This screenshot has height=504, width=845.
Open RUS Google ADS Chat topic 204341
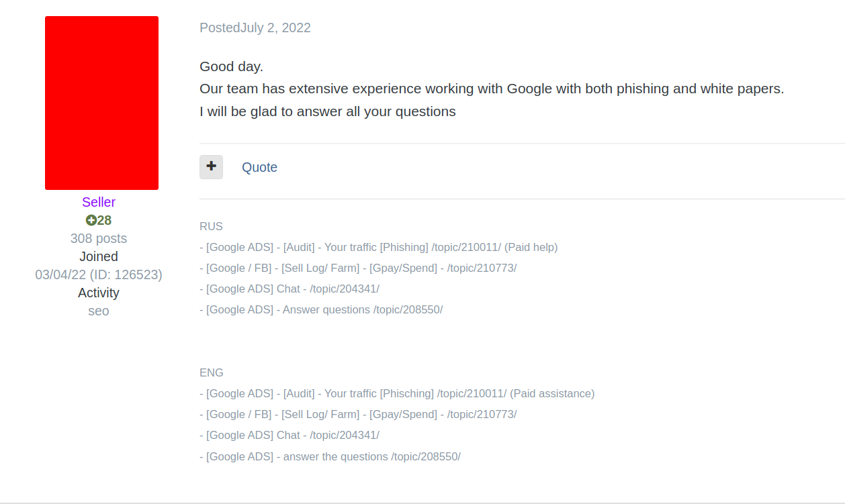(290, 289)
